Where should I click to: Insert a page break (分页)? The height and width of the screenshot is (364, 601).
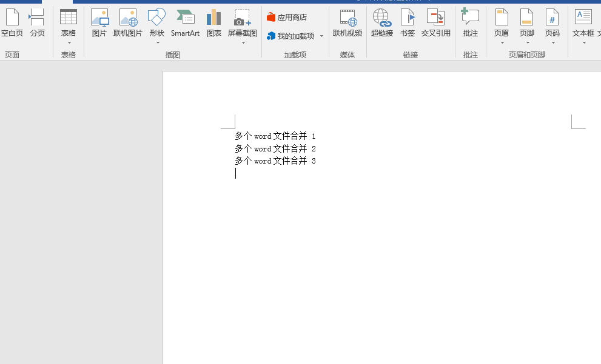coord(37,23)
